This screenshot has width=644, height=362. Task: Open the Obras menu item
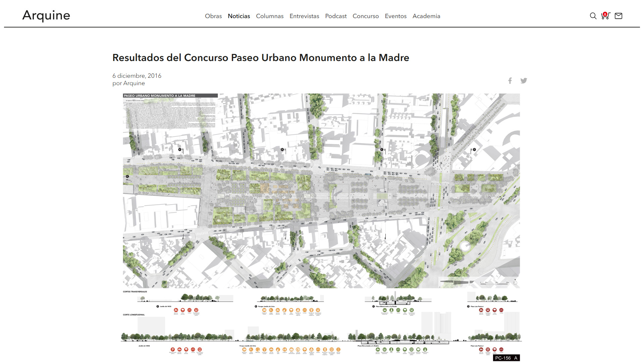(213, 16)
